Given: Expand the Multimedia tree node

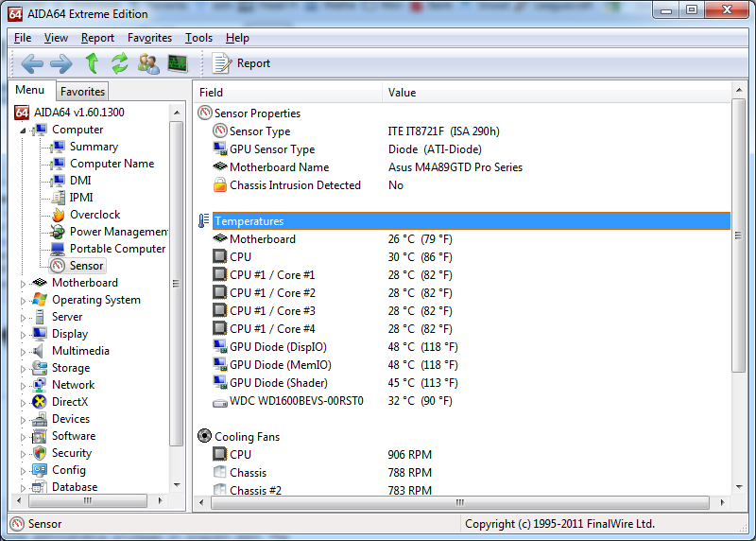Looking at the screenshot, I should tap(23, 351).
